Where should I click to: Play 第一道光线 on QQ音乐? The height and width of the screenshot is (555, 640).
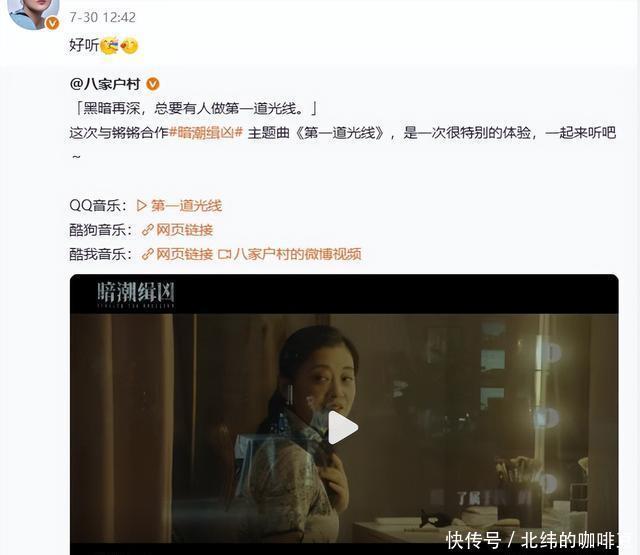click(x=187, y=205)
